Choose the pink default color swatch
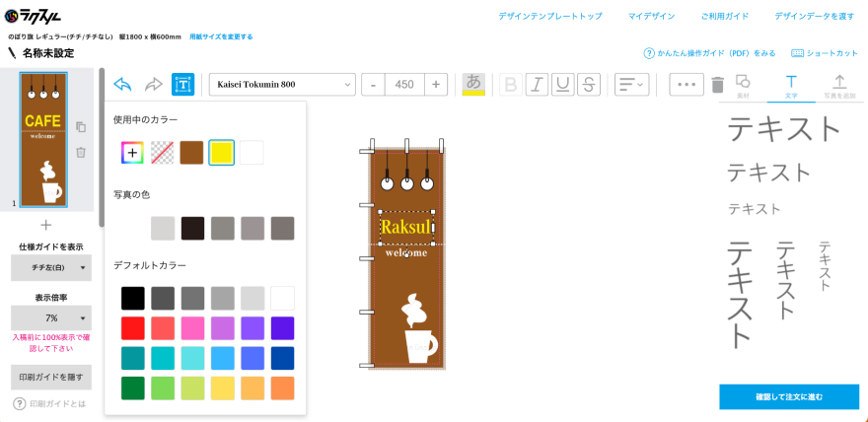The width and height of the screenshot is (868, 422). tap(192, 328)
